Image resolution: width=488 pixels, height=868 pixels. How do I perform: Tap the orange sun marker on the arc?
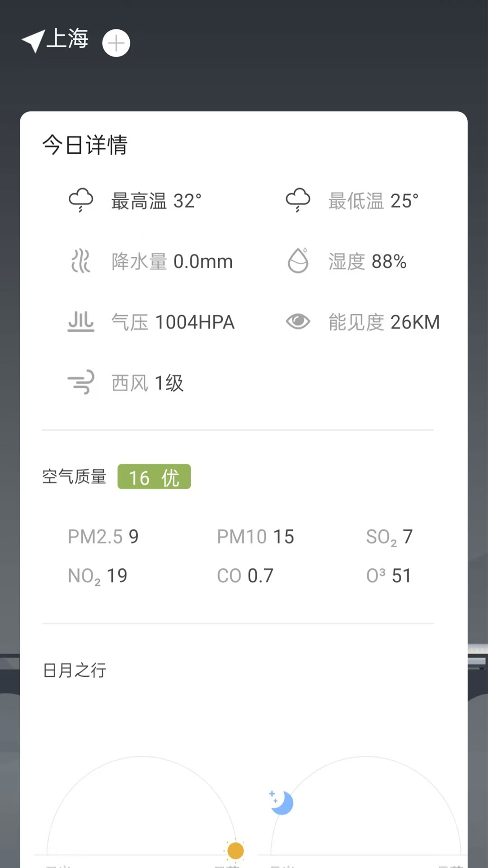[235, 850]
